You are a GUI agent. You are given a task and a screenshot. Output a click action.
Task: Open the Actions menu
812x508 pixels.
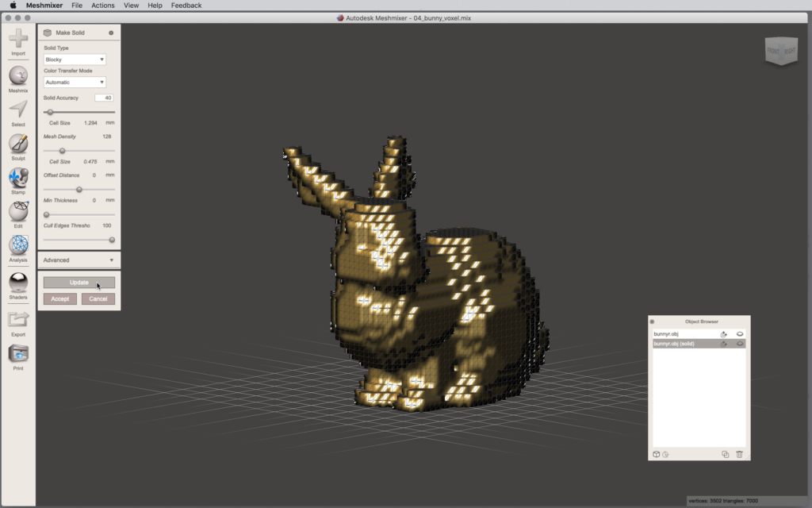point(102,6)
